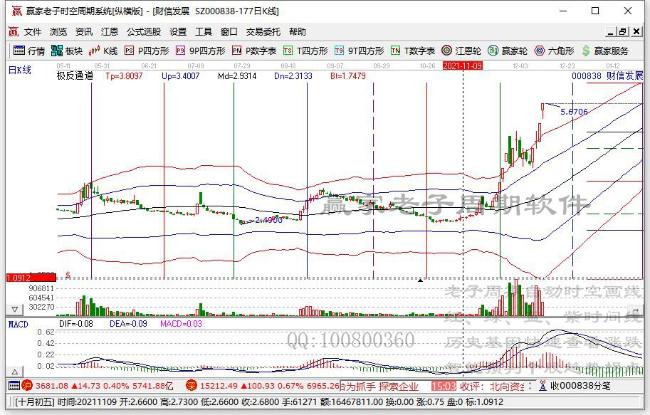Open the 设置 menu
The image size is (650, 415).
(178, 32)
